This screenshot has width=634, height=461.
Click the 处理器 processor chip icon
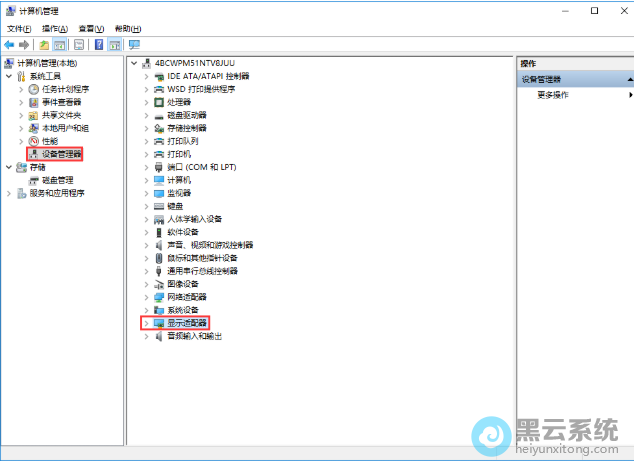pos(159,102)
